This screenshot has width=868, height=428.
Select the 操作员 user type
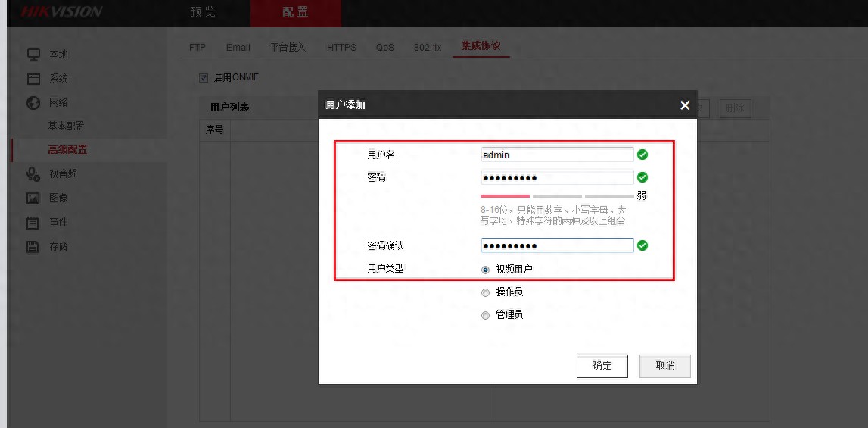(x=486, y=292)
